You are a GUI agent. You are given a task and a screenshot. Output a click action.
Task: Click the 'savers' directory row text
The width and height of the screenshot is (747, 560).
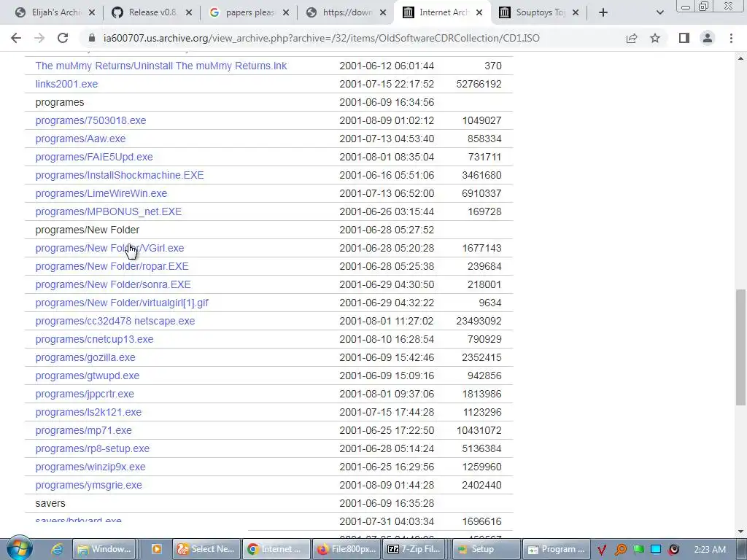(x=50, y=503)
